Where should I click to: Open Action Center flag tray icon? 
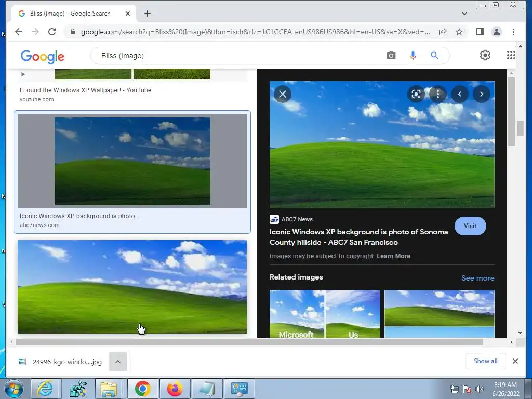467,389
